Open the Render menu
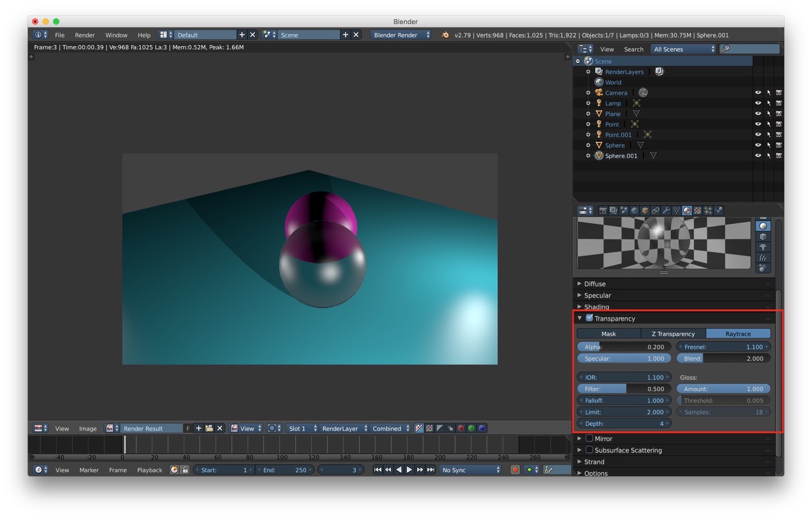The image size is (812, 516). click(85, 35)
